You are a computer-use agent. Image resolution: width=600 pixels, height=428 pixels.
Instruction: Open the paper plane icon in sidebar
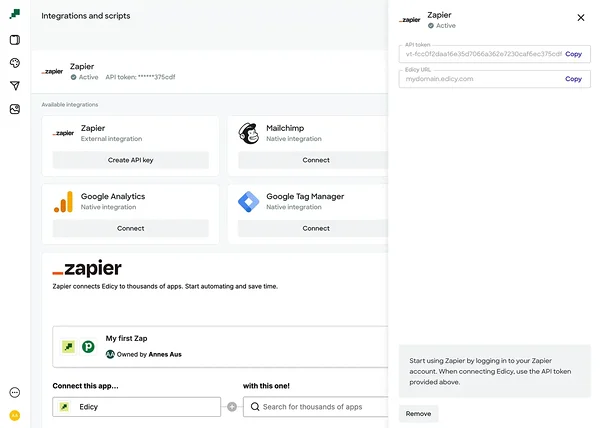pos(15,86)
